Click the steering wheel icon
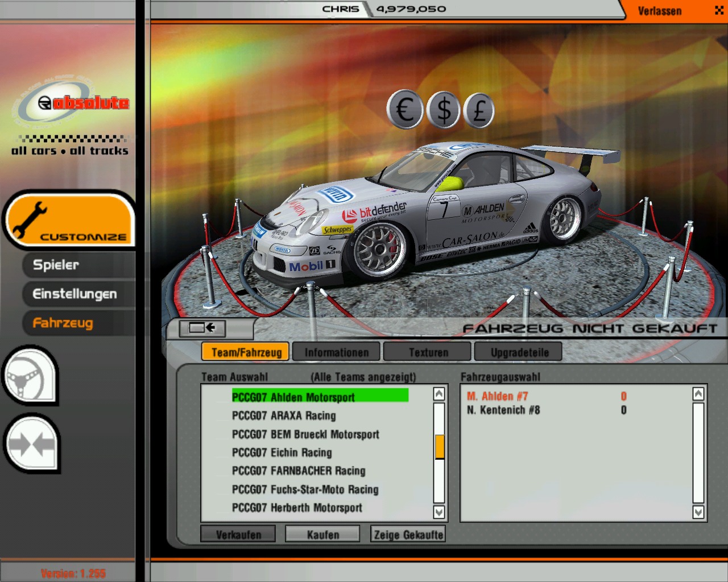Screen dimensions: 728x582 point(30,376)
